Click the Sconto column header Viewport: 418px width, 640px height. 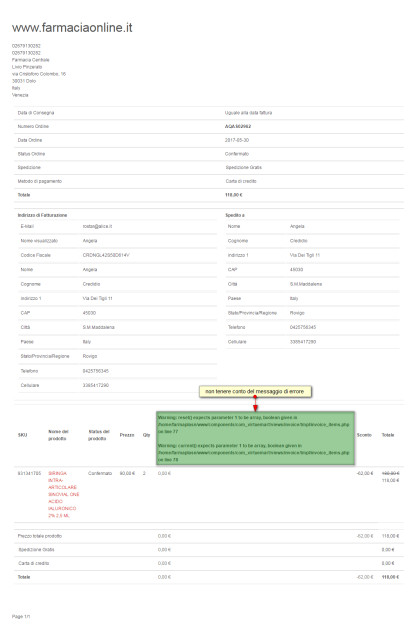coord(364,435)
